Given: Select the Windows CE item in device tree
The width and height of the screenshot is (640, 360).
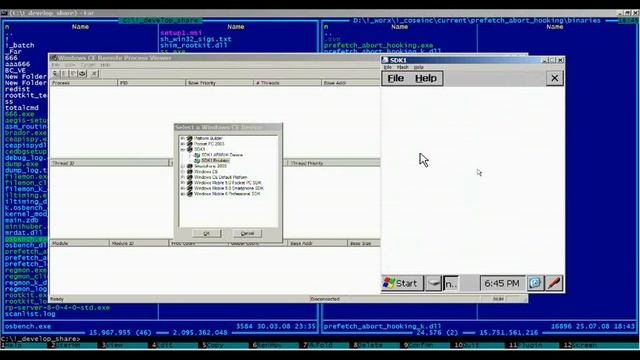Looking at the screenshot, I should [x=206, y=172].
